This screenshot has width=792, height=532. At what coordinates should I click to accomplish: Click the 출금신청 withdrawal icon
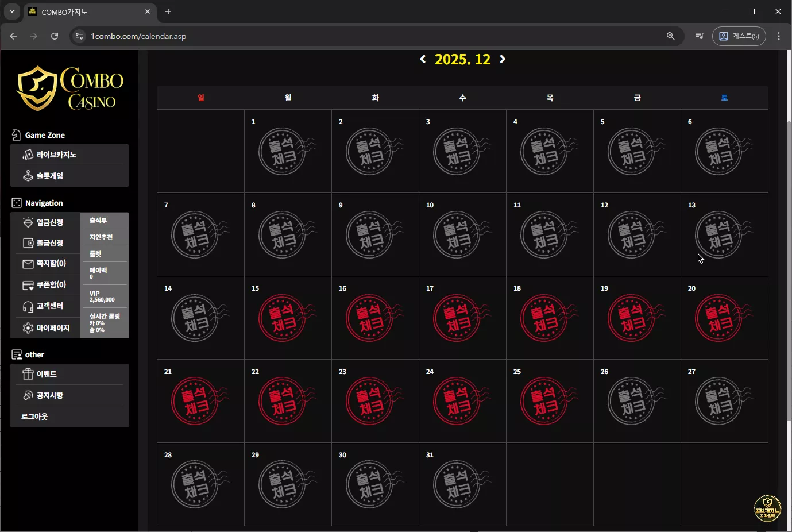point(28,243)
